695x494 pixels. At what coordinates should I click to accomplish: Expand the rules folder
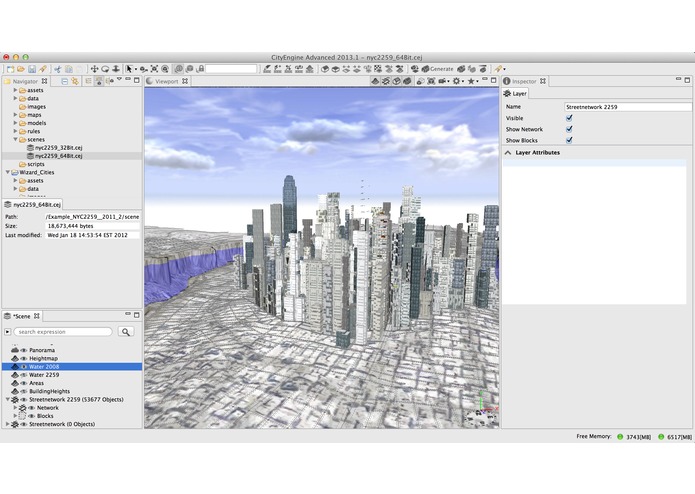pos(15,131)
